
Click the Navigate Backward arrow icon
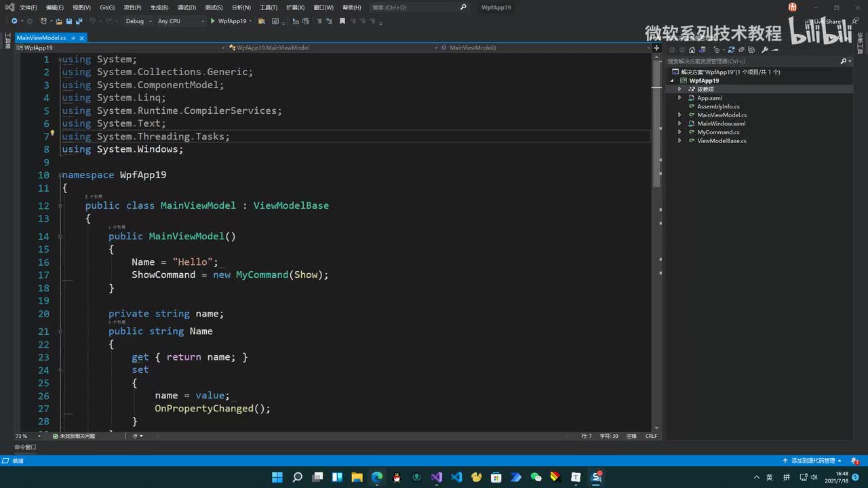[x=14, y=21]
